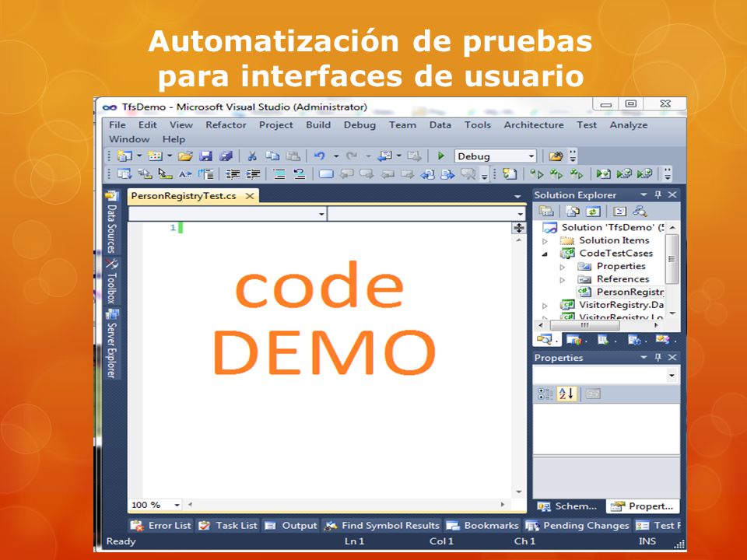This screenshot has width=747, height=560.
Task: Comment out the selected lines icon
Action: [279, 174]
